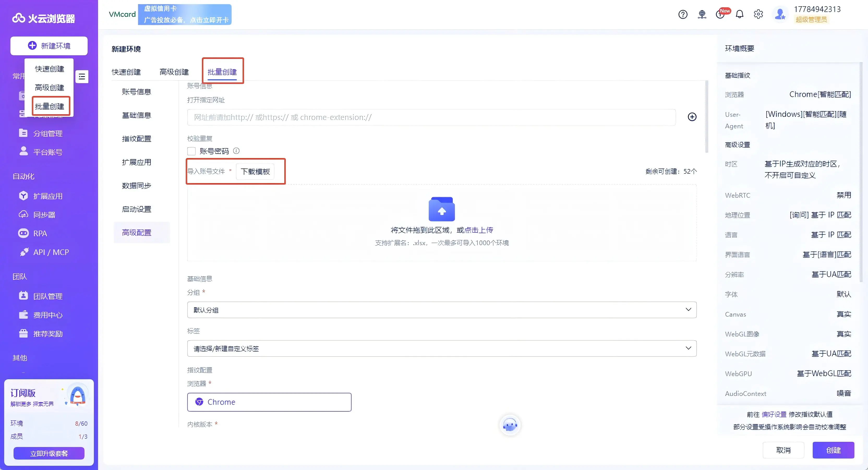Choose 高级创建 from the popup menu
Image resolution: width=868 pixels, height=470 pixels.
50,88
